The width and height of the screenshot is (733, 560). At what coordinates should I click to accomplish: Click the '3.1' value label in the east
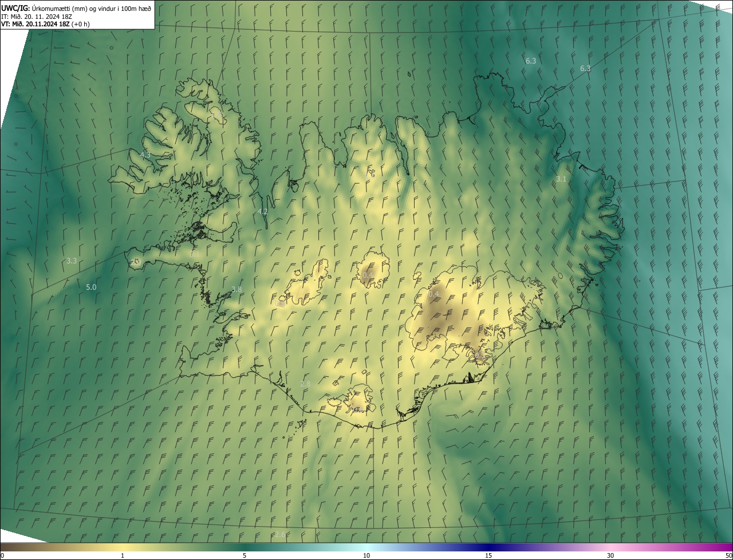[561, 179]
